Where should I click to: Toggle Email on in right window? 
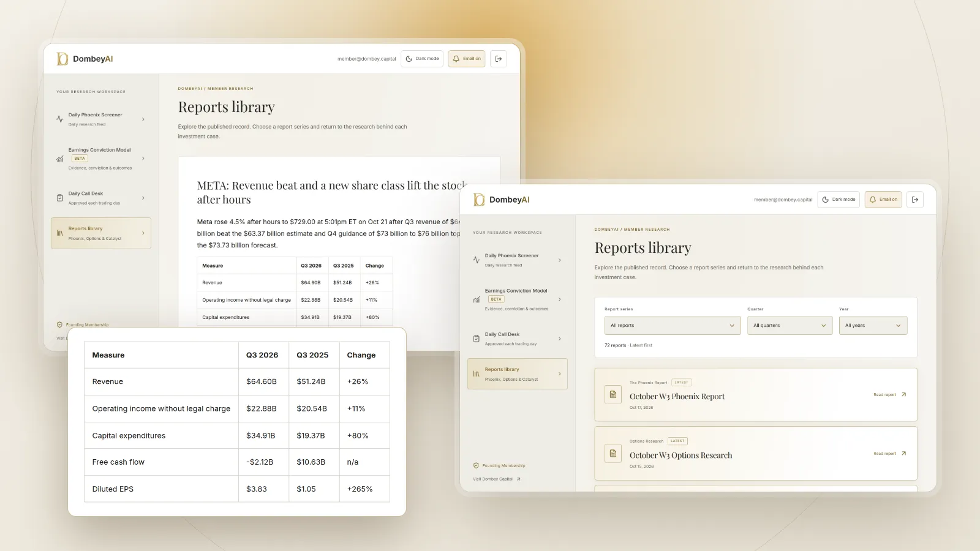pyautogui.click(x=883, y=200)
